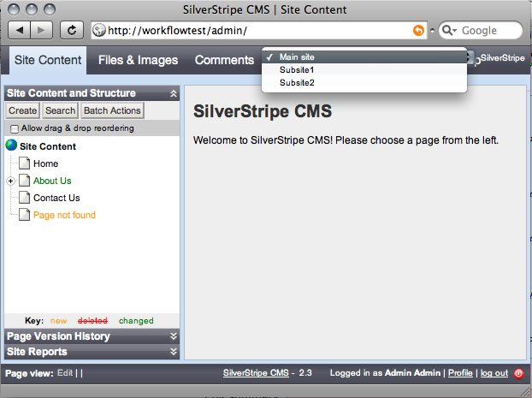This screenshot has height=398, width=532.
Task: Click the 'changed' key label
Action: (136, 321)
